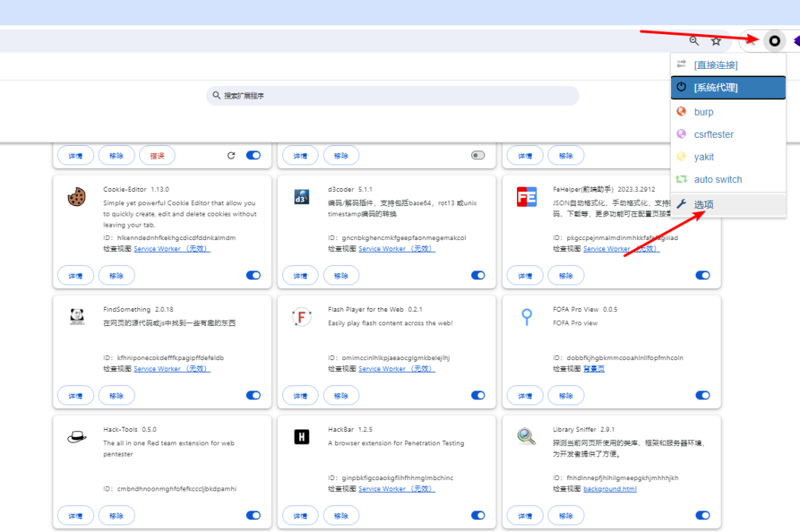The image size is (800, 532).
Task: Disable the d3coder extension toggle
Action: (x=478, y=275)
